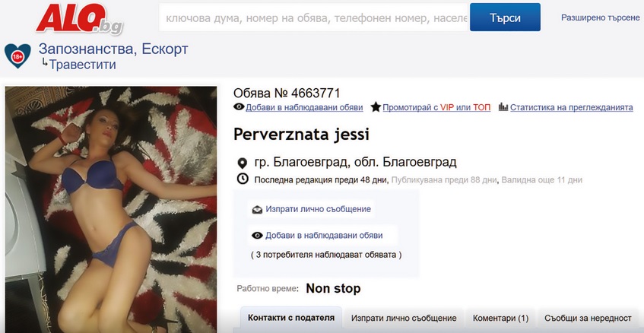Screen dimensions: 644x333
Task: Focus the keyword search input field
Action: pyautogui.click(x=313, y=17)
